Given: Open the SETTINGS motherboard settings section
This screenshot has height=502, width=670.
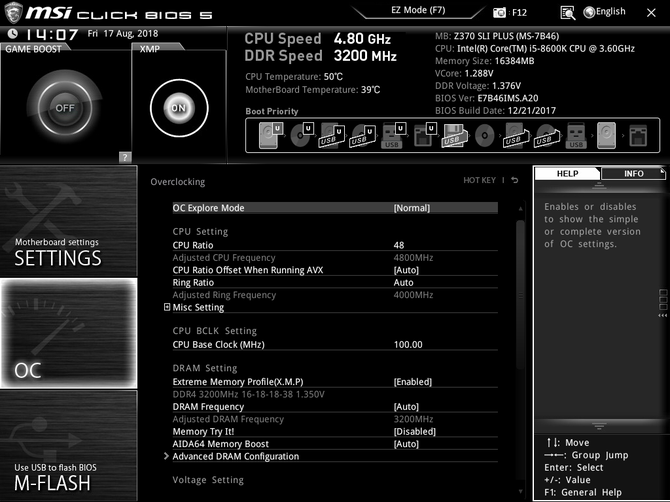Looking at the screenshot, I should click(x=68, y=221).
